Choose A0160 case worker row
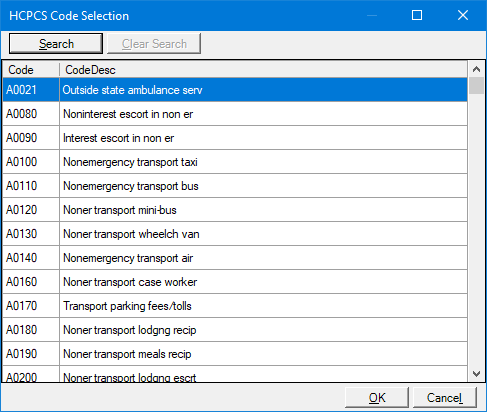This screenshot has height=412, width=487. pos(235,282)
